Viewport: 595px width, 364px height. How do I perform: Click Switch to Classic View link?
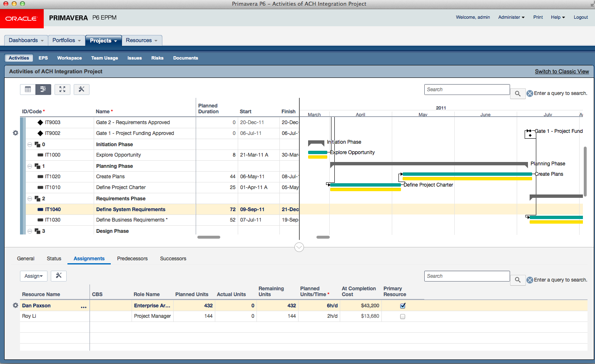pyautogui.click(x=562, y=72)
